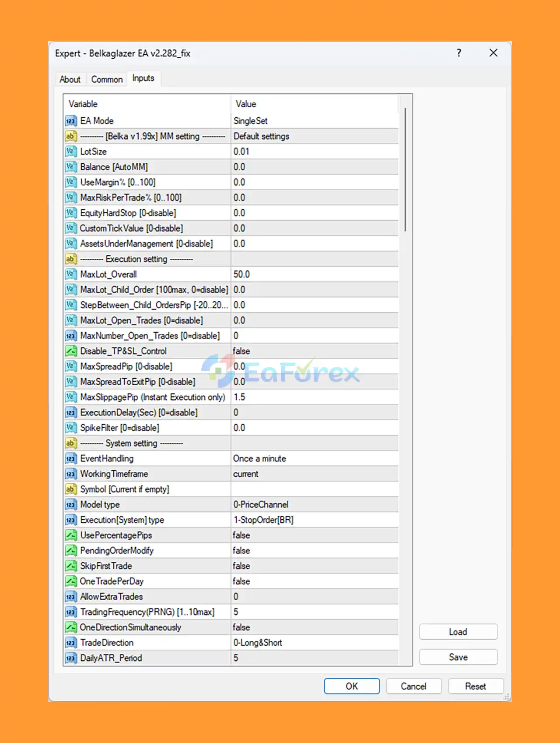Click the ab icon beside Symbol [Current if empty]

(x=71, y=489)
